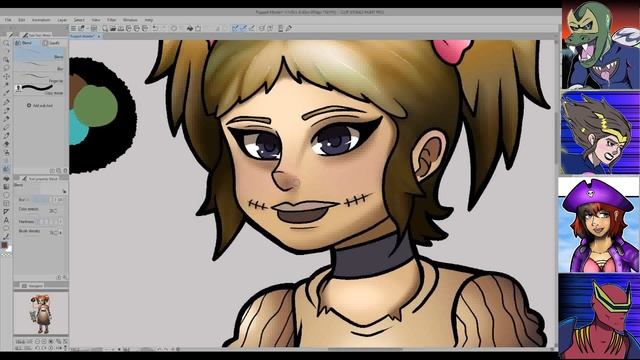Image resolution: width=640 pixels, height=360 pixels.
Task: Click the Undo icon in command bar
Action: 155,28
